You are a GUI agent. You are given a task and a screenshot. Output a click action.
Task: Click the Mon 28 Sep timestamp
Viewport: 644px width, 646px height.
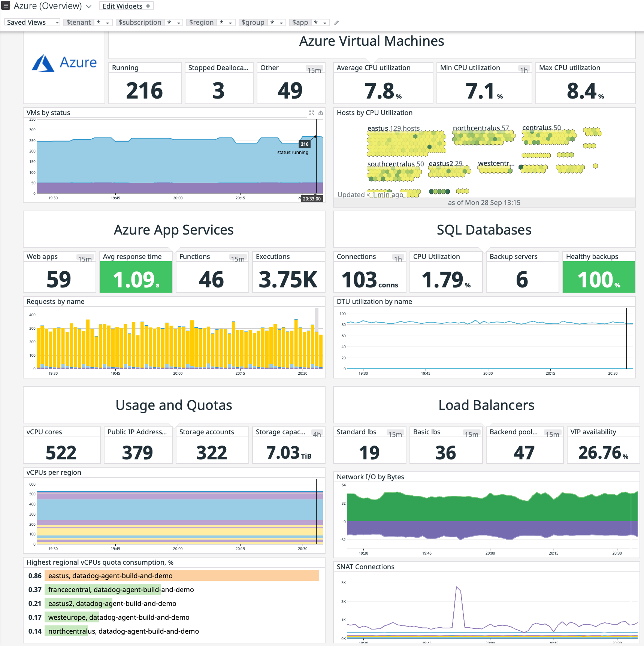pyautogui.click(x=484, y=203)
